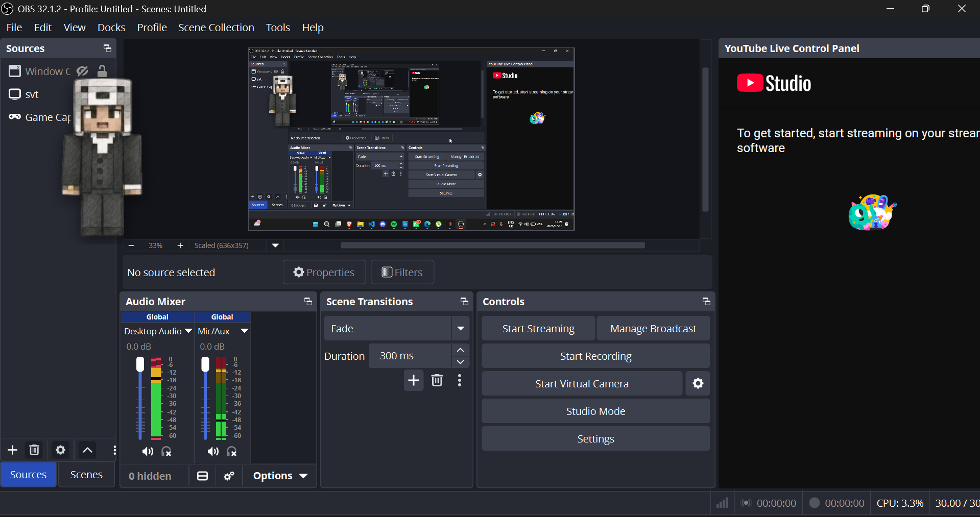Toggle Studio Mode
Screen dimensions: 980x517
(595, 411)
